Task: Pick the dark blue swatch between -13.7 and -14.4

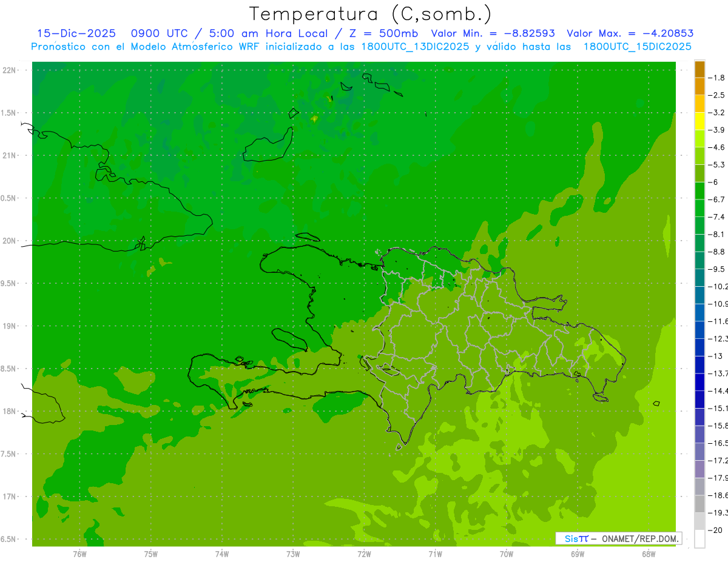Action: (x=699, y=382)
